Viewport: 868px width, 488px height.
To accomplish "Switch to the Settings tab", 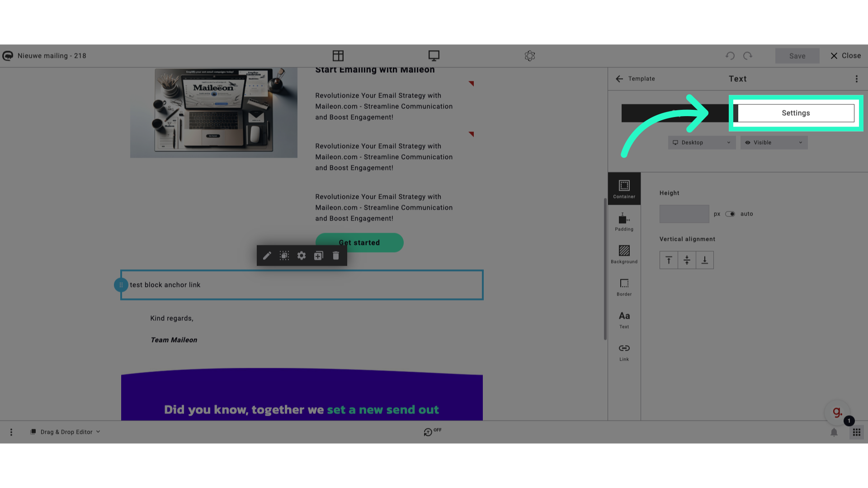I will [x=796, y=113].
